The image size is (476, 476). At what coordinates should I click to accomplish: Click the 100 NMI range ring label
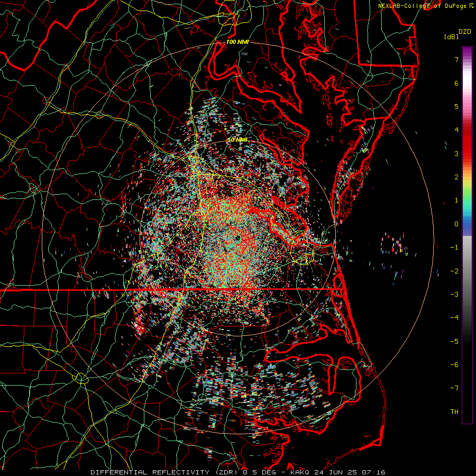(237, 42)
